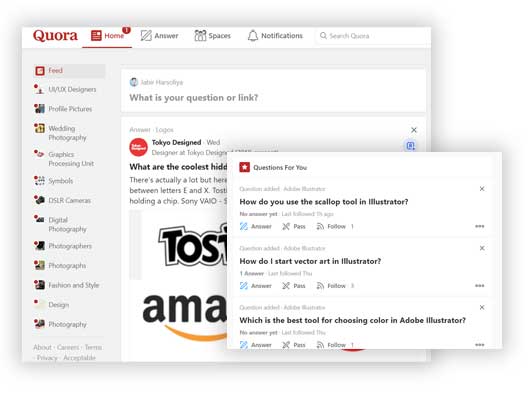
Task: Answer the vector art question
Action: point(256,286)
